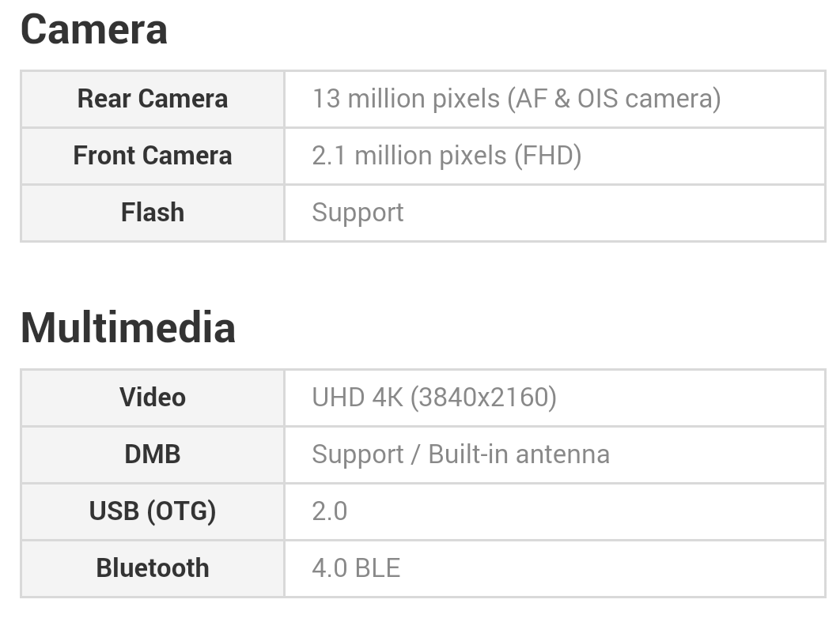Select the Front Camera row label
This screenshot has height=622, width=840.
[153, 156]
